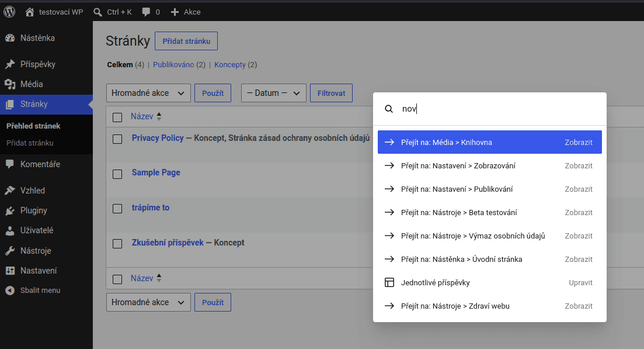
Task: Click the plus icon next to Akce
Action: [x=175, y=12]
